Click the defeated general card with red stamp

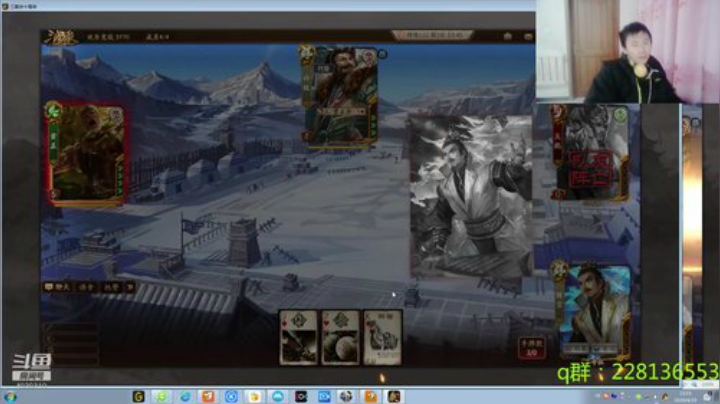click(591, 153)
